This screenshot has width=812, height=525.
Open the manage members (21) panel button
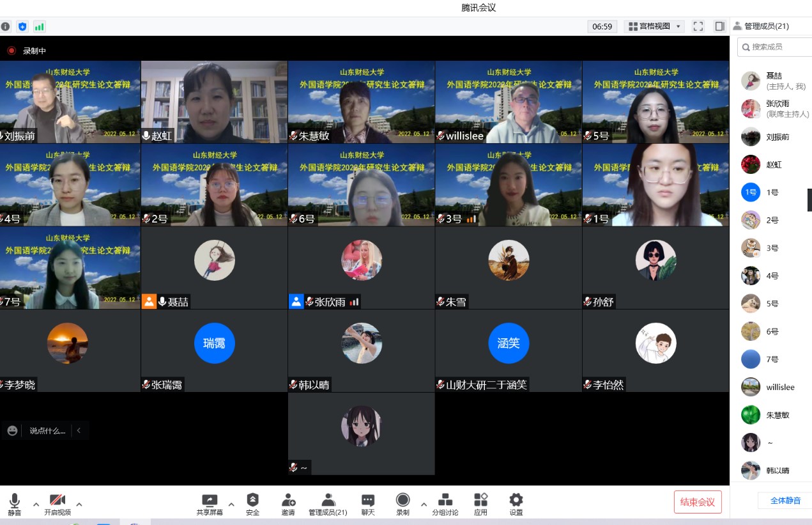(328, 500)
